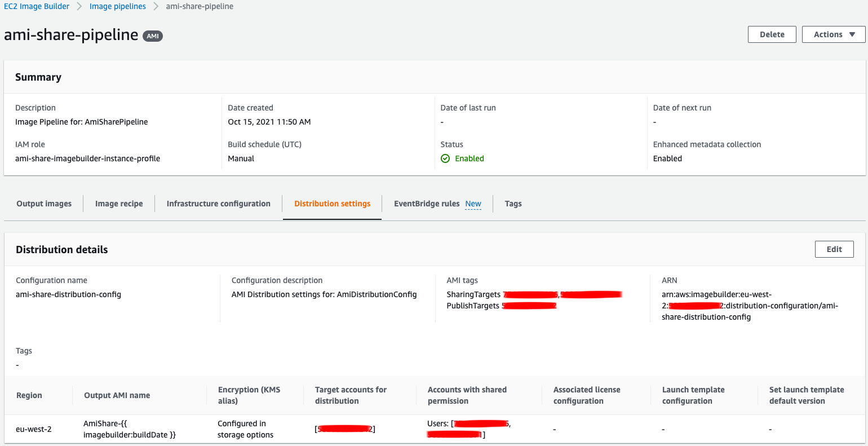The width and height of the screenshot is (868, 446).
Task: Click the ami-share-pipeline page title
Action: click(x=71, y=34)
